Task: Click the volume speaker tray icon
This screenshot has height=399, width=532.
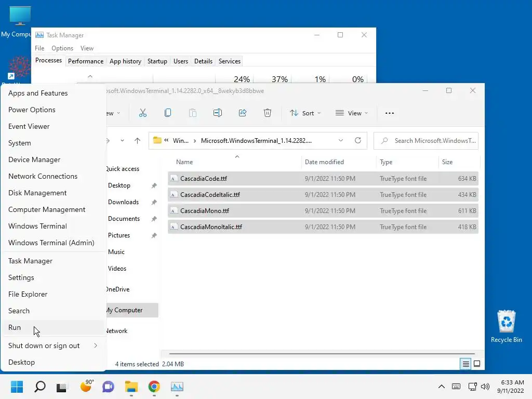Action: [x=485, y=387]
